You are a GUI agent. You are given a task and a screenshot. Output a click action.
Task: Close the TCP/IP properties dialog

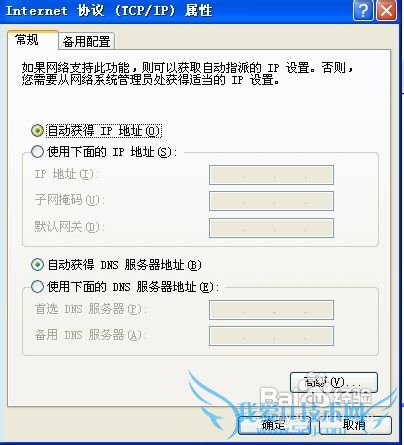coord(386,11)
